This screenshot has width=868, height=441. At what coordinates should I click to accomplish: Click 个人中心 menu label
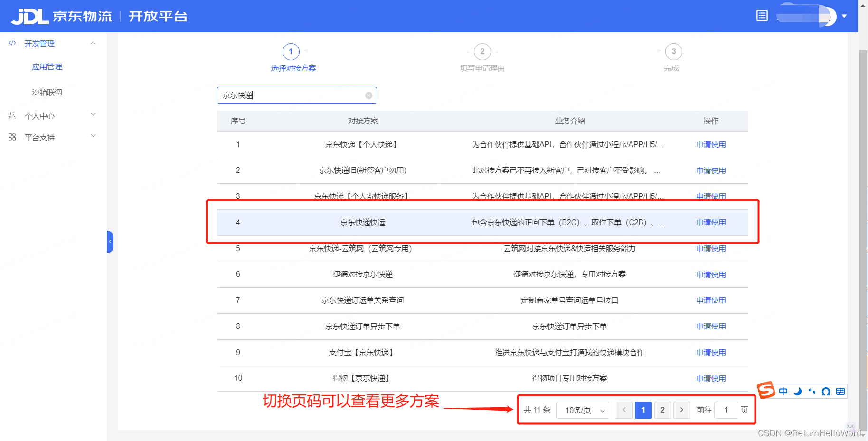(x=39, y=116)
